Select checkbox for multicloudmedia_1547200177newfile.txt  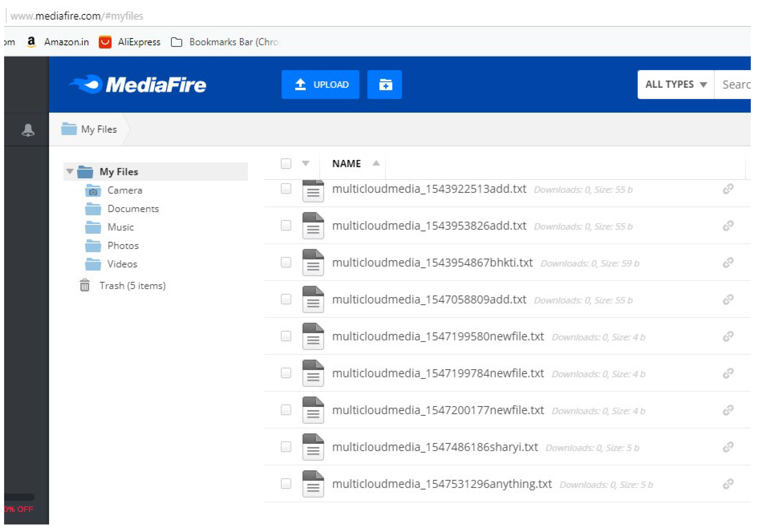click(286, 410)
